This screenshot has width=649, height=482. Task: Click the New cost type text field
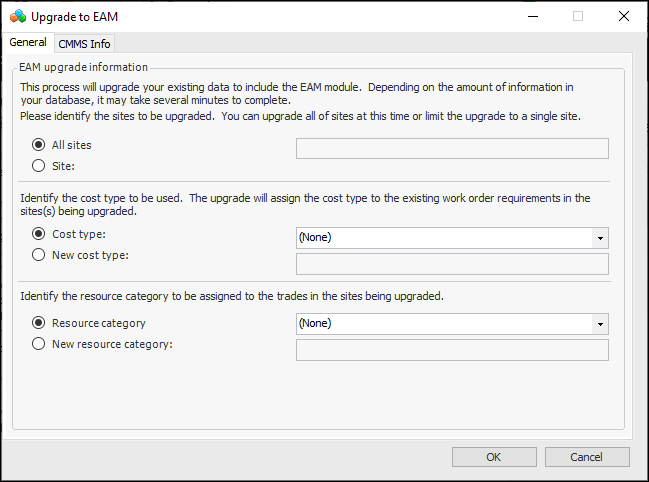[x=452, y=264]
